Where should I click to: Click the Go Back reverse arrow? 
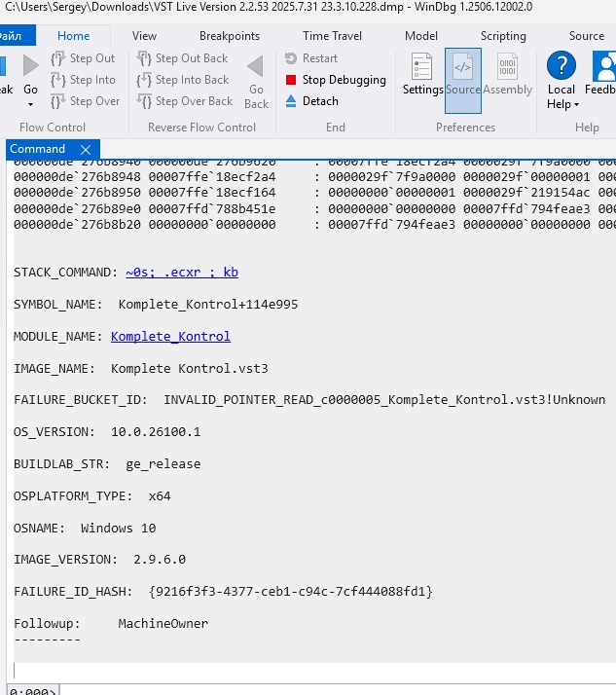click(256, 66)
